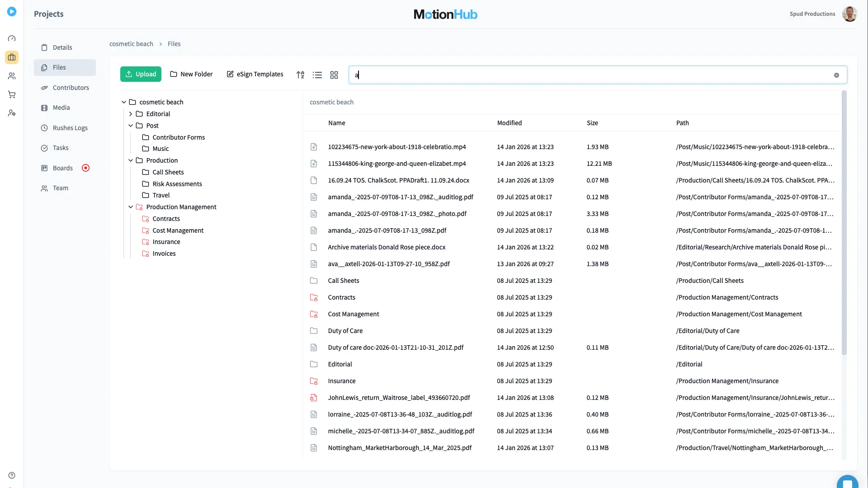Enable list view layout
Viewport: 868px width, 488px height.
[x=317, y=75]
